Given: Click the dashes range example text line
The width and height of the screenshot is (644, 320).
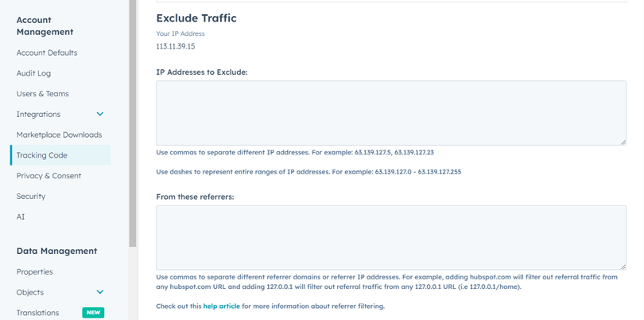Looking at the screenshot, I should pyautogui.click(x=308, y=172).
